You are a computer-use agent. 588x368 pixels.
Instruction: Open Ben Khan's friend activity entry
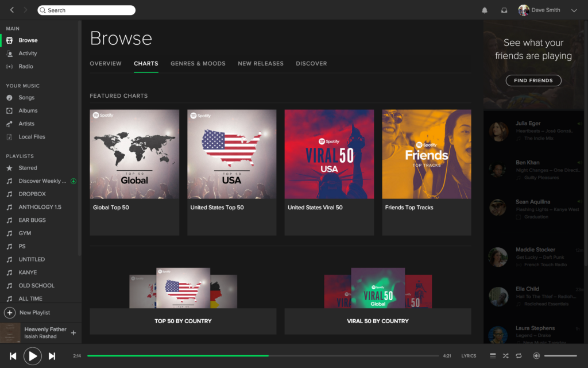tap(536, 170)
